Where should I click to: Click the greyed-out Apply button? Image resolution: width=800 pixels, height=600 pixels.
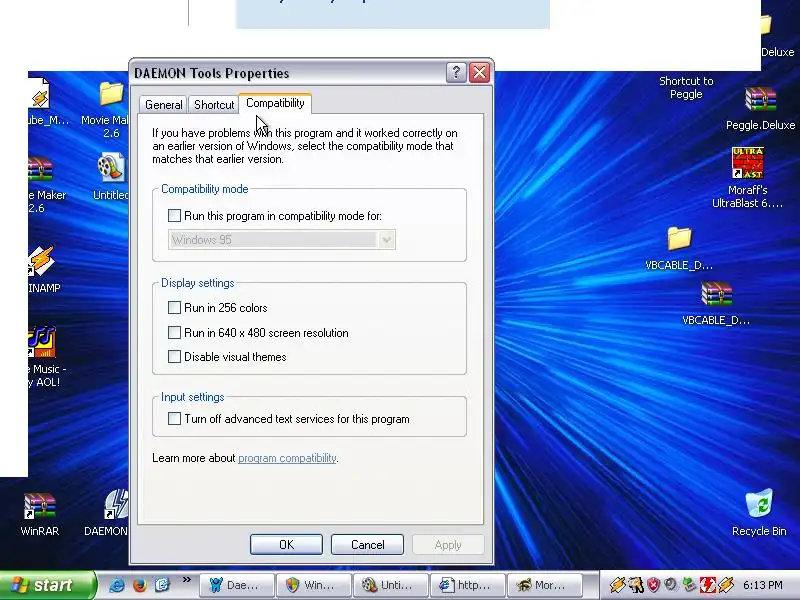(x=448, y=544)
